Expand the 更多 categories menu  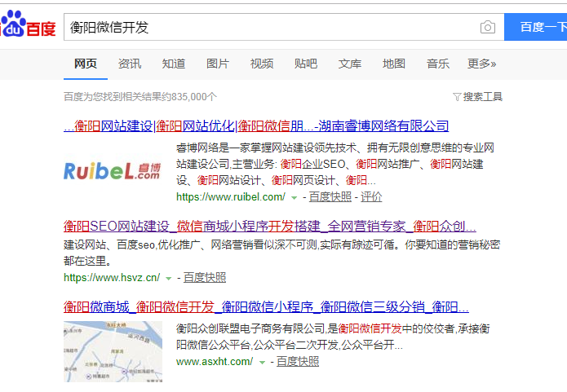pyautogui.click(x=481, y=64)
